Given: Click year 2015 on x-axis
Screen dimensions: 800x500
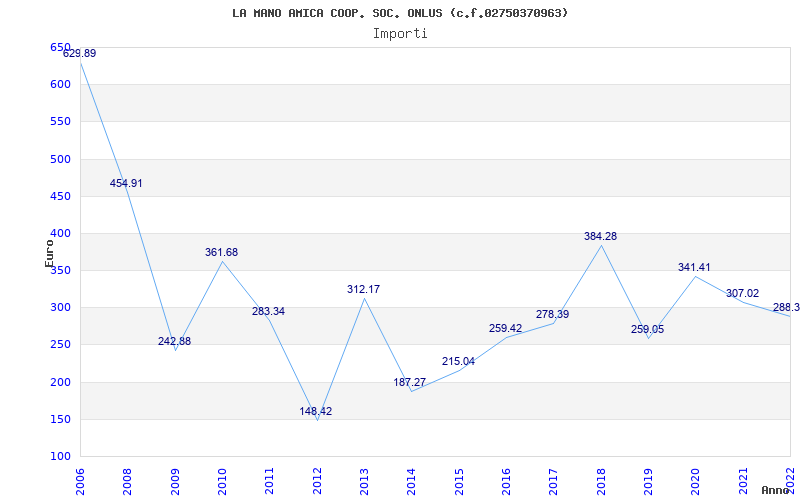Looking at the screenshot, I should [459, 481].
